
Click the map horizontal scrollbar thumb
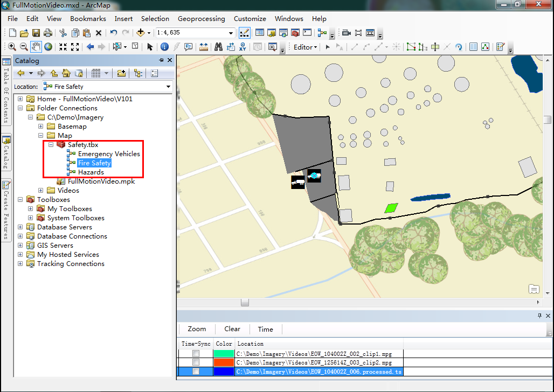(x=245, y=303)
